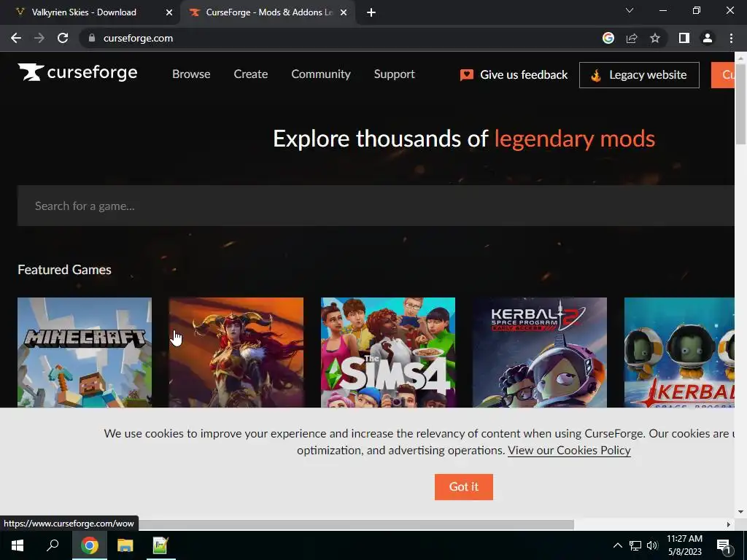Open File Explorer from taskbar

point(125,545)
